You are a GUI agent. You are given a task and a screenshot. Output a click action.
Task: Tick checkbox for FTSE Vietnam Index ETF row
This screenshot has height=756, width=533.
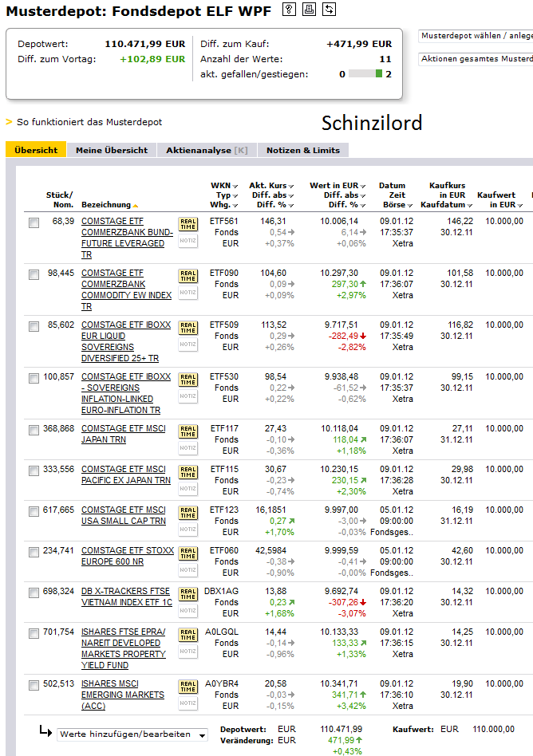(x=34, y=593)
